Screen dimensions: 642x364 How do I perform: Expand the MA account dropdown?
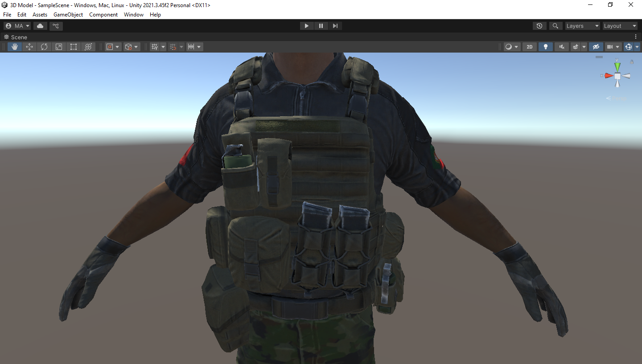click(x=17, y=26)
